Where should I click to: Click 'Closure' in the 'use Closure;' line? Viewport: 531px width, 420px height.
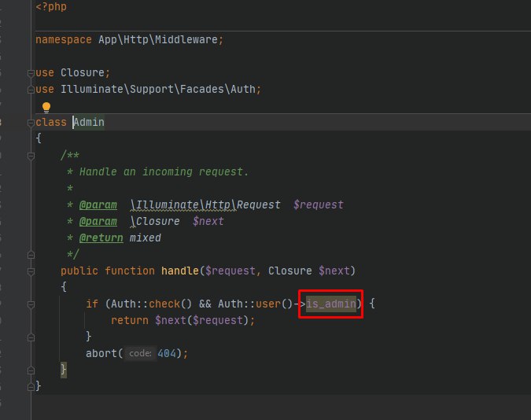pos(83,72)
